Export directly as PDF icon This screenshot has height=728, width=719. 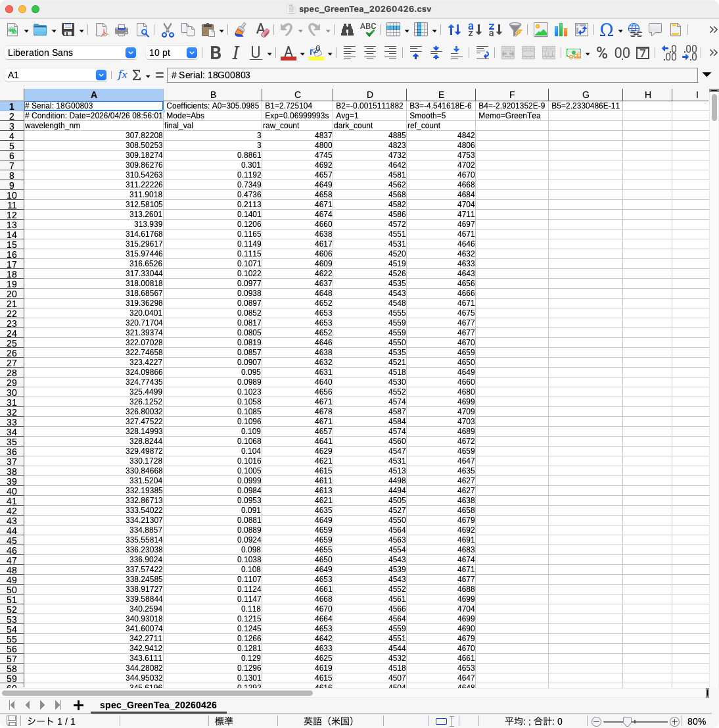pos(101,30)
